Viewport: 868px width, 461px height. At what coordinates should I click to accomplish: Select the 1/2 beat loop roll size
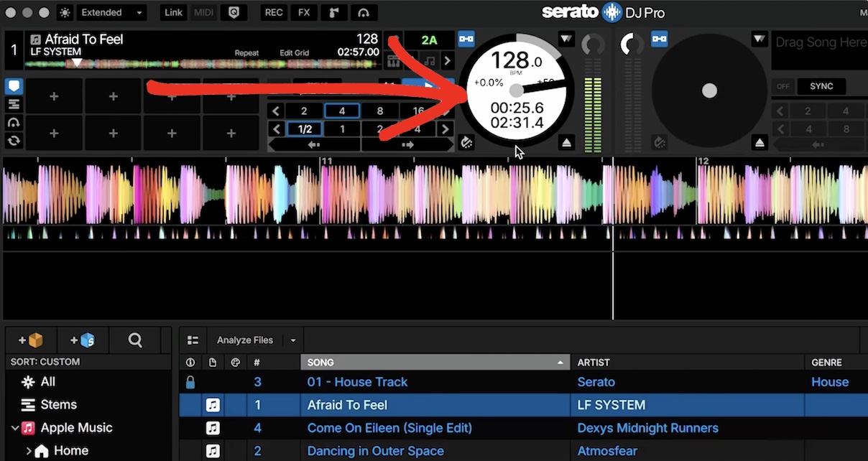click(x=305, y=129)
